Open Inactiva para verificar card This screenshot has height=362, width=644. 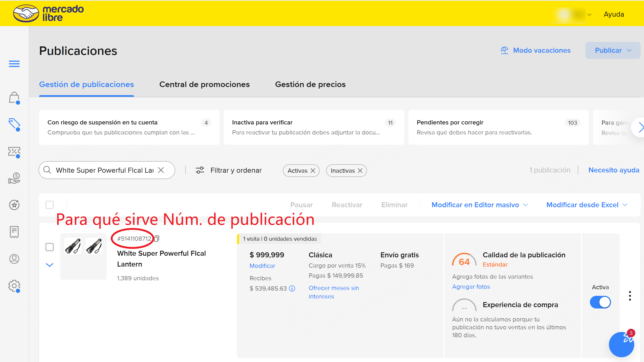pyautogui.click(x=314, y=127)
